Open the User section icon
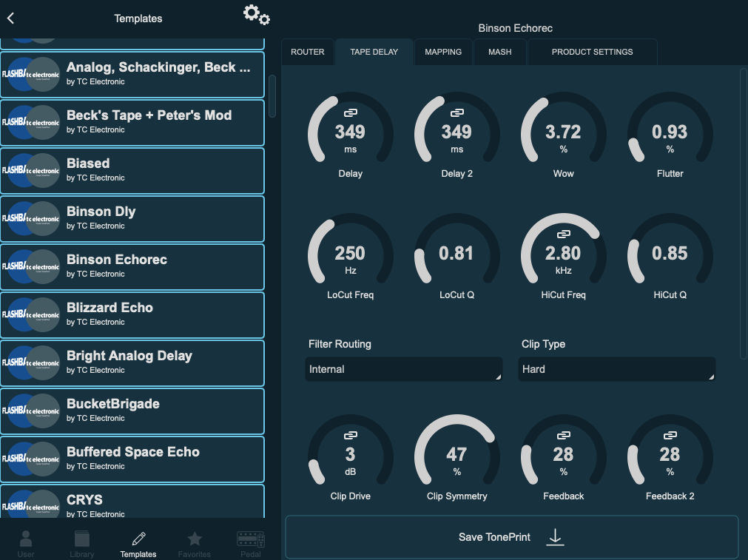 coord(26,539)
